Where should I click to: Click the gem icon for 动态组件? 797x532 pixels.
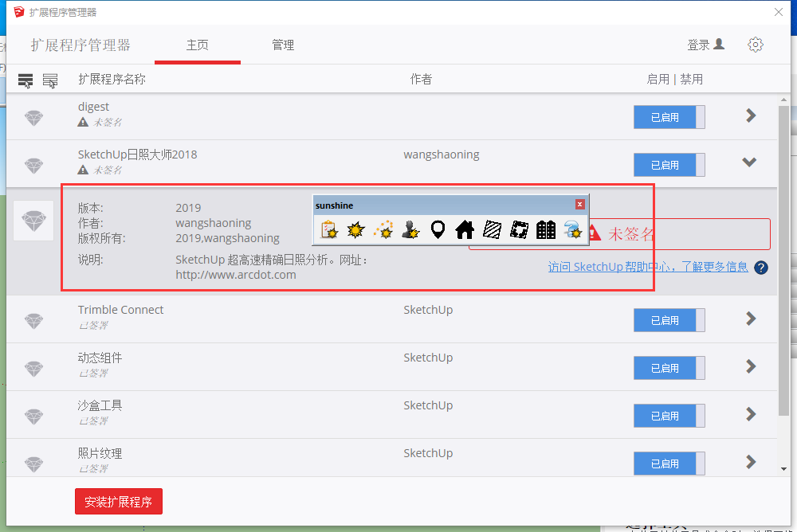tap(34, 369)
